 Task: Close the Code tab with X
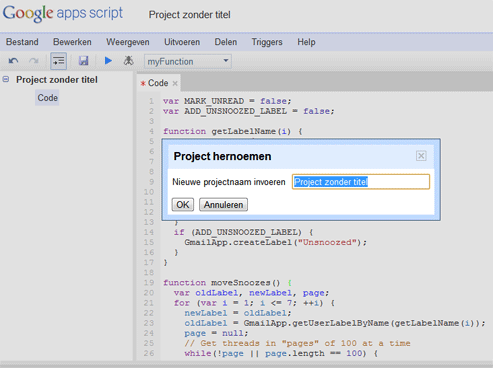point(175,83)
